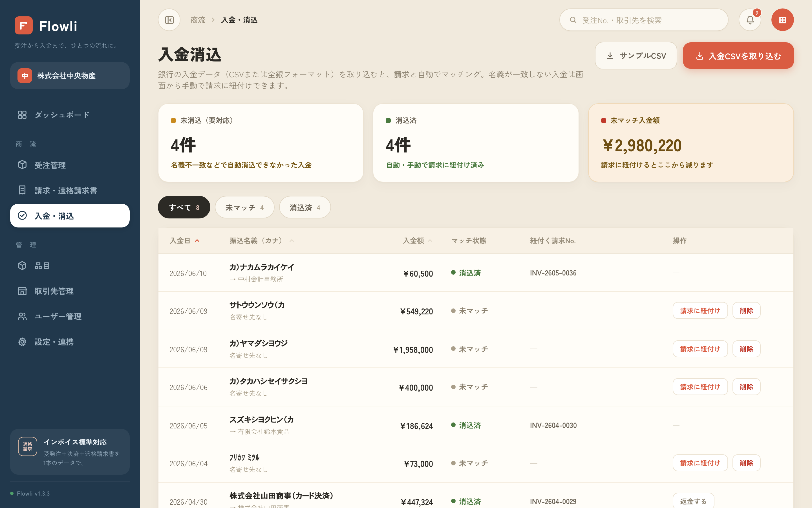Click the 消込済 summary card
The height and width of the screenshot is (508, 812).
[x=475, y=143]
